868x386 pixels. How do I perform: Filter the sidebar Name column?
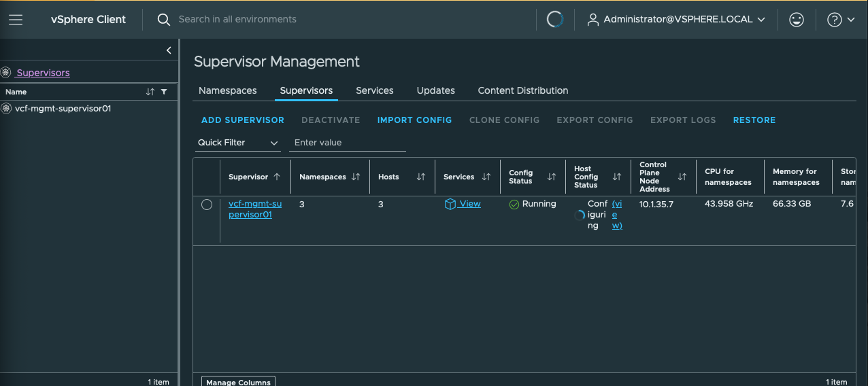click(164, 92)
